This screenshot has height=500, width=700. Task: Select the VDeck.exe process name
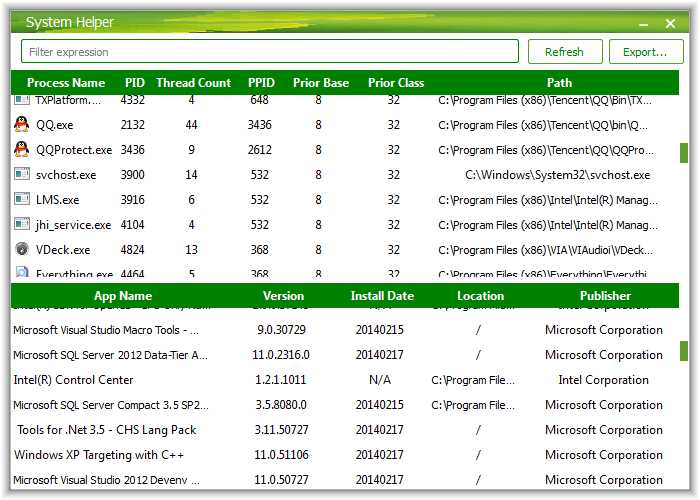pyautogui.click(x=63, y=250)
